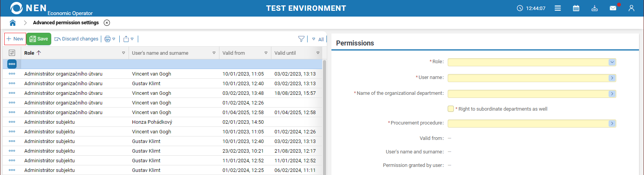
Task: Open row menu for Gustav Klimt útvaru row
Action: coord(12,83)
